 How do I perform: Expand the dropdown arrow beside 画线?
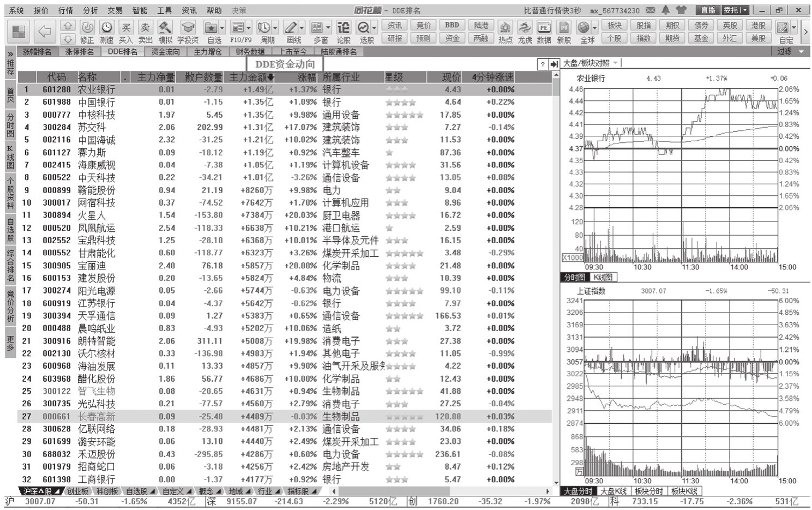coord(302,27)
